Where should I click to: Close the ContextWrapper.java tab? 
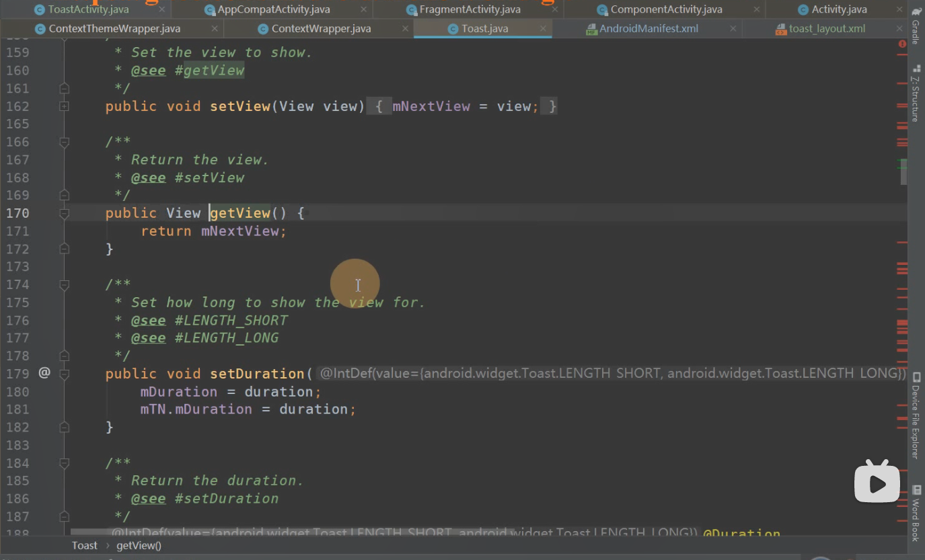pyautogui.click(x=404, y=29)
